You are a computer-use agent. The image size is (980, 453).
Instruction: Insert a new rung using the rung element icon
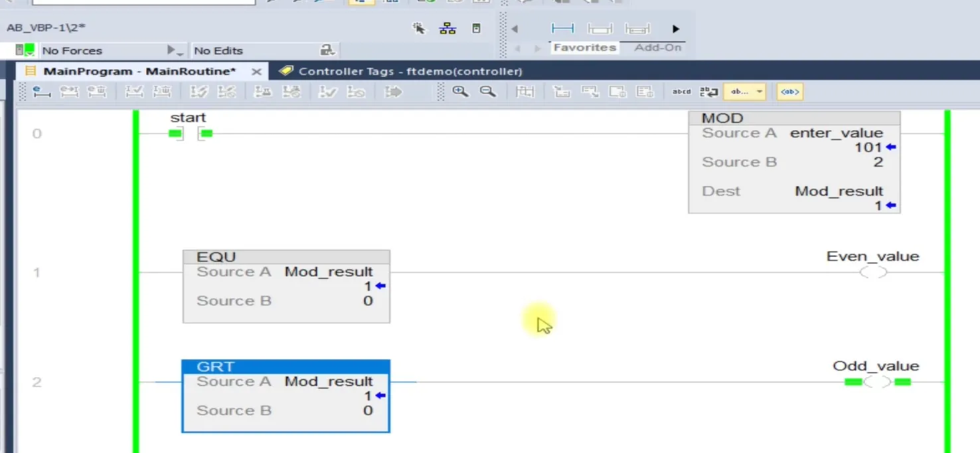(562, 28)
